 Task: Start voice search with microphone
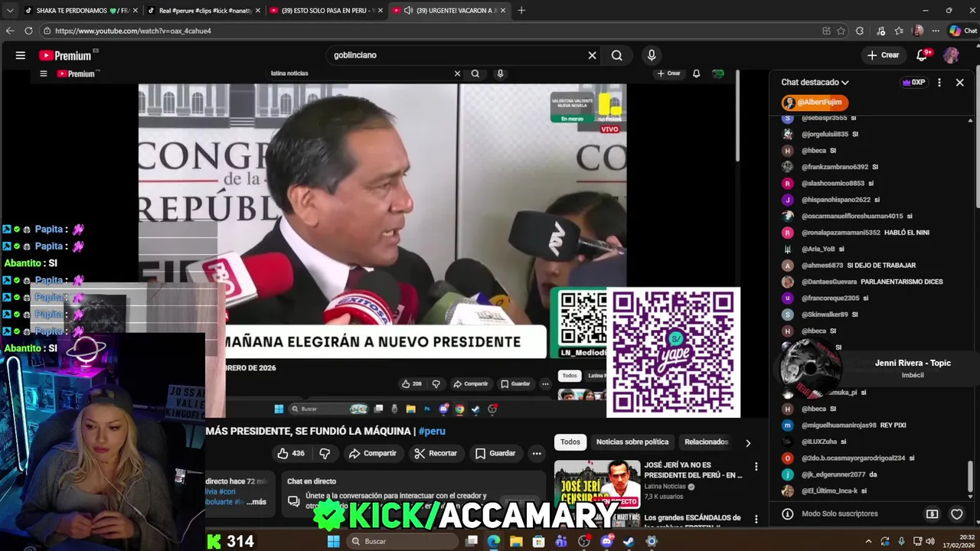coord(652,55)
